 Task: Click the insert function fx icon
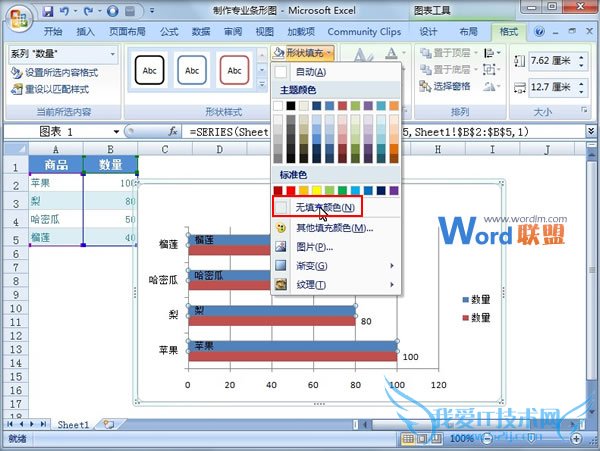[x=173, y=131]
